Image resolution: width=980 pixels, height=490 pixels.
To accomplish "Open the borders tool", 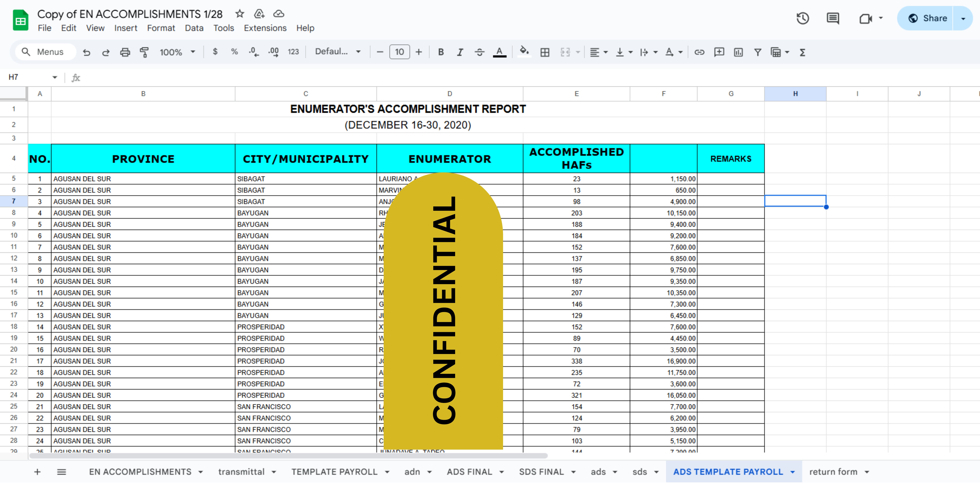I will pyautogui.click(x=545, y=52).
